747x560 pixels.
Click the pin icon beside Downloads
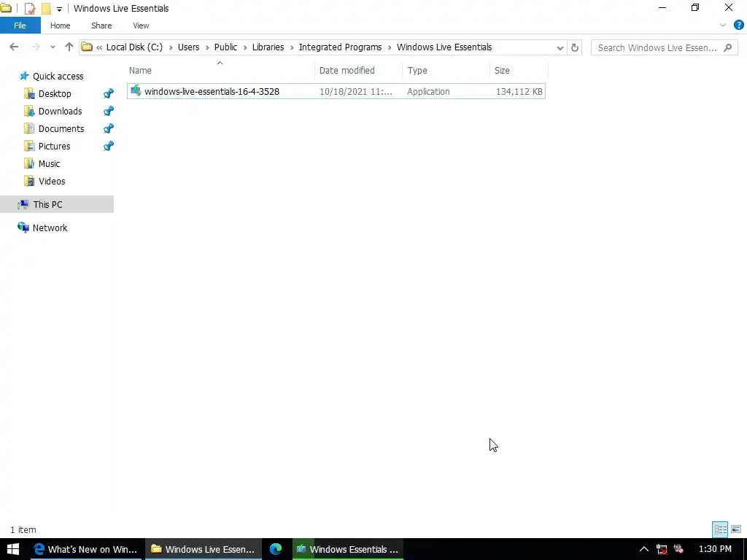(x=109, y=112)
